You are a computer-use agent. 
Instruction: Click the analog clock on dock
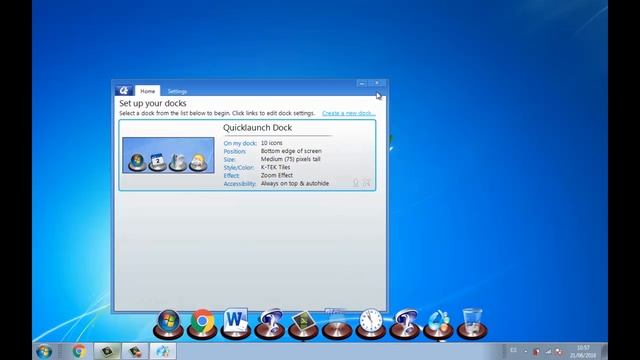[x=371, y=324]
